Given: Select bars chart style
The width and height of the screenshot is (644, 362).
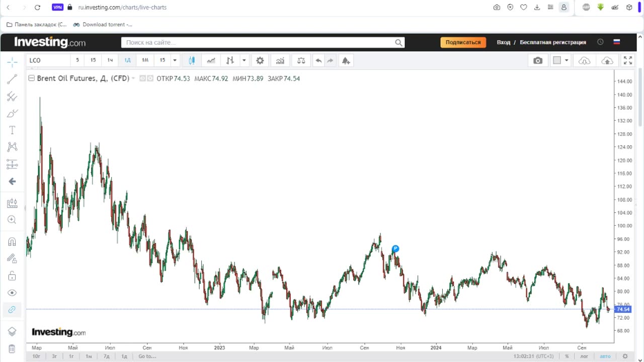Looking at the screenshot, I should (230, 60).
